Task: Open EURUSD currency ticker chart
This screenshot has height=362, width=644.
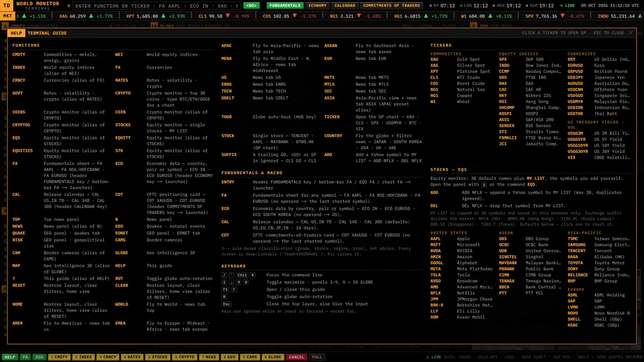Action: 598,65
